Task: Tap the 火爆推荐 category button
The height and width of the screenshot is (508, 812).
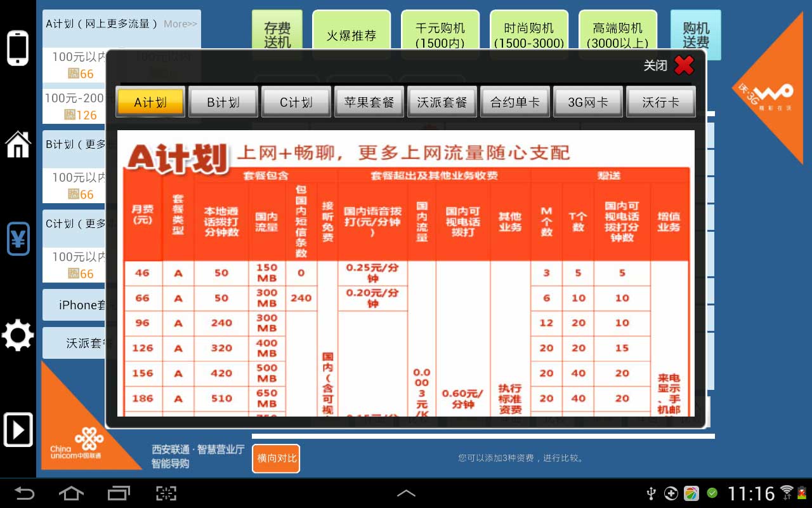Action: [x=351, y=36]
